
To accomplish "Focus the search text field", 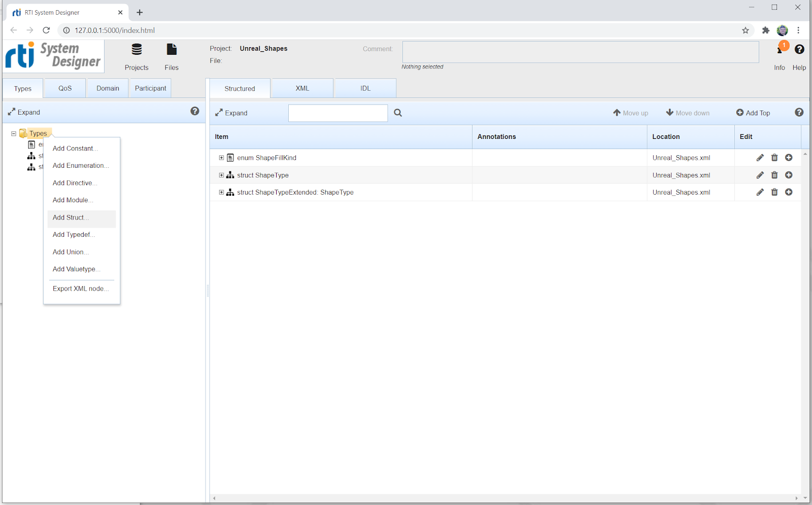I will (x=338, y=113).
